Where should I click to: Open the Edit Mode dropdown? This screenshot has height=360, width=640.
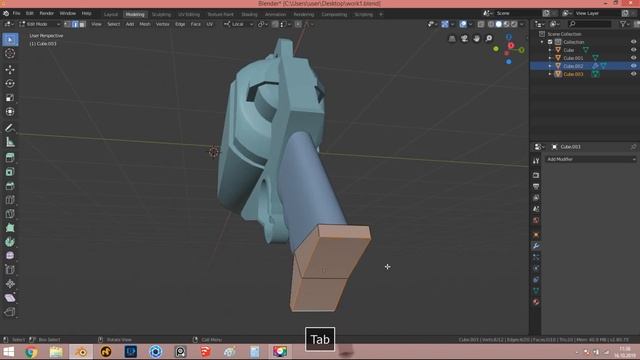[x=40, y=24]
